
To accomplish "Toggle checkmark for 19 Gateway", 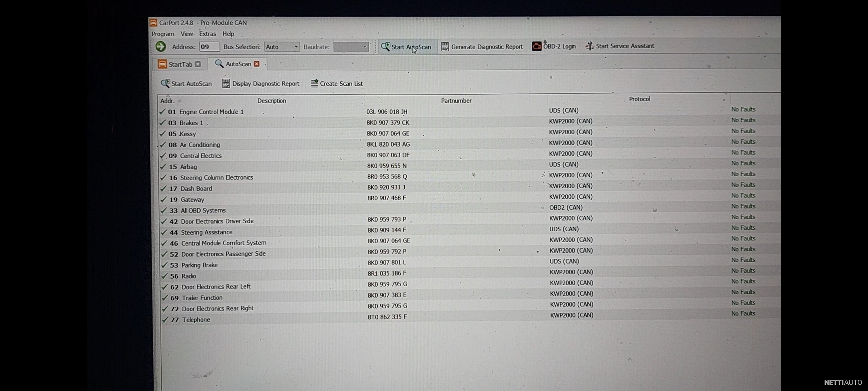I will pyautogui.click(x=163, y=199).
